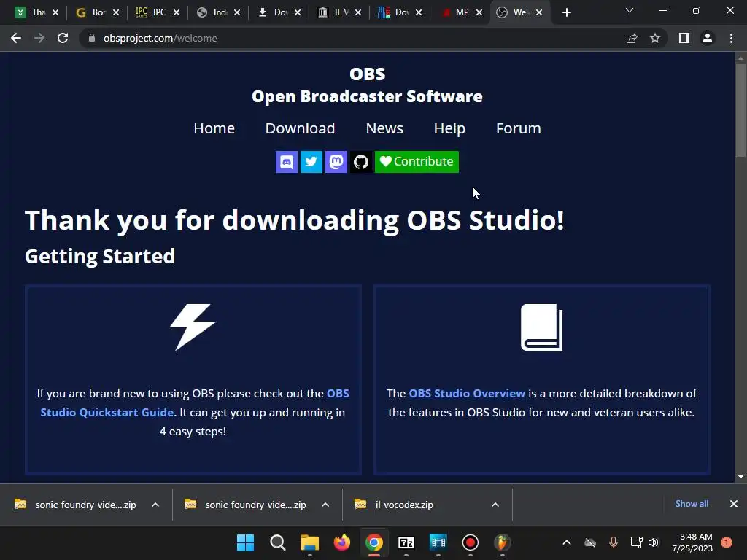The height and width of the screenshot is (560, 747).
Task: Share this page via share icon
Action: coord(632,38)
